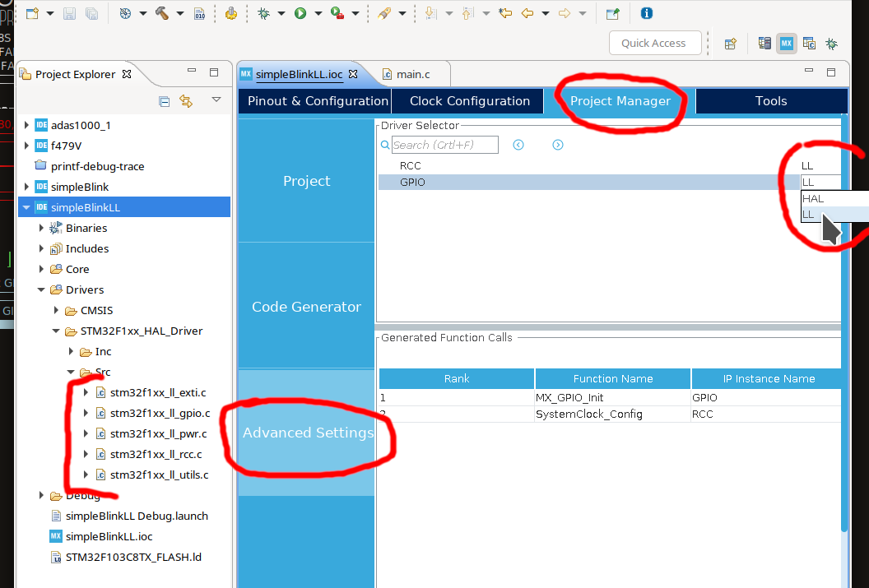Switch to the Pinout & Configuration tab
Image resolution: width=869 pixels, height=588 pixels.
pos(315,101)
